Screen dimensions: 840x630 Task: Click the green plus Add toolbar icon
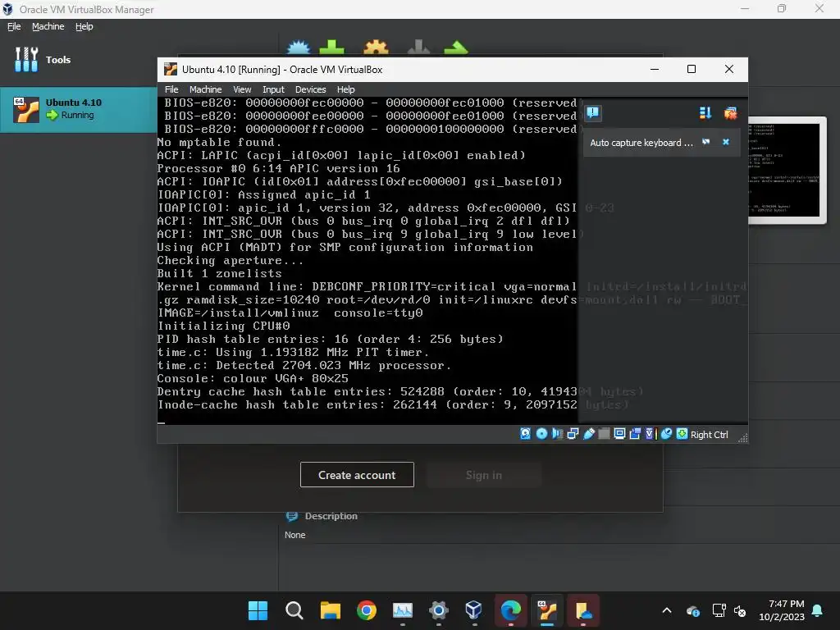click(x=332, y=48)
